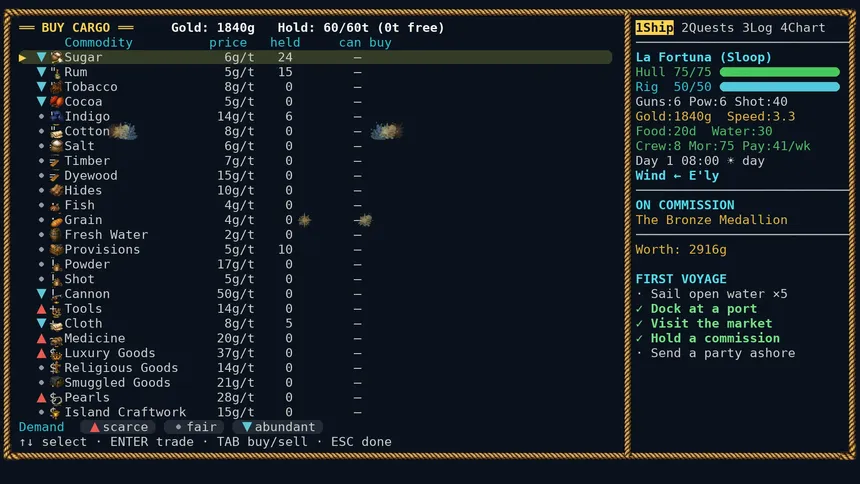
Task: Click the Provisions crate icon
Action: coord(56,250)
